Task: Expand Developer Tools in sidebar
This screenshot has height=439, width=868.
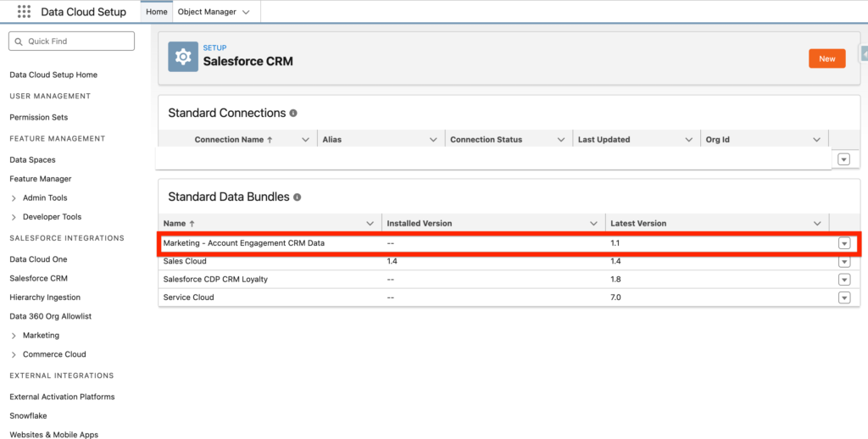Action: click(x=14, y=217)
